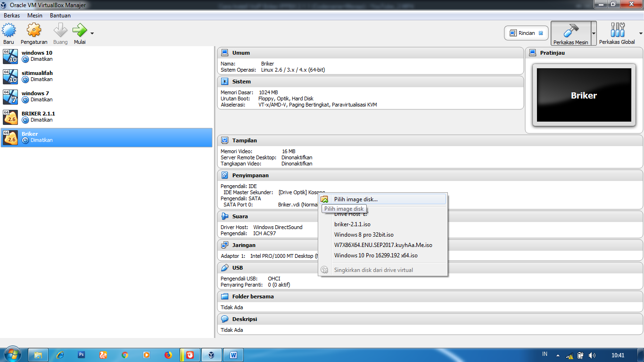Open the Pilih image disk option

click(356, 199)
